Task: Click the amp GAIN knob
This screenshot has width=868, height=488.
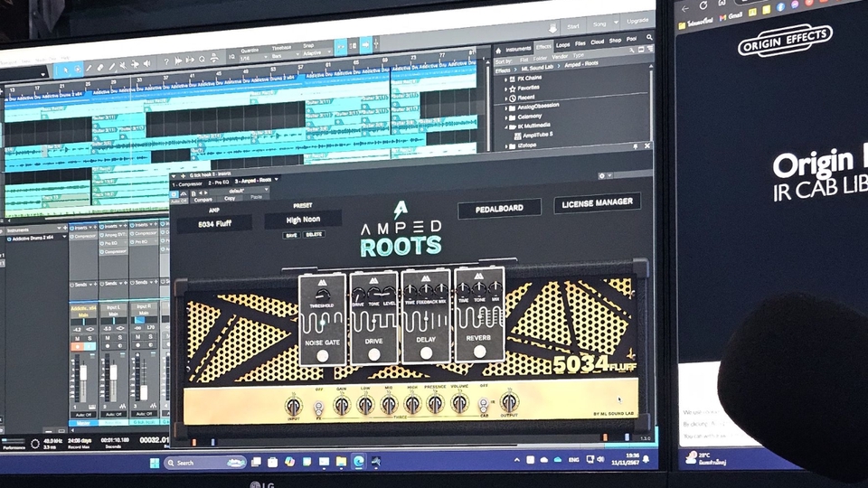Action: (342, 406)
